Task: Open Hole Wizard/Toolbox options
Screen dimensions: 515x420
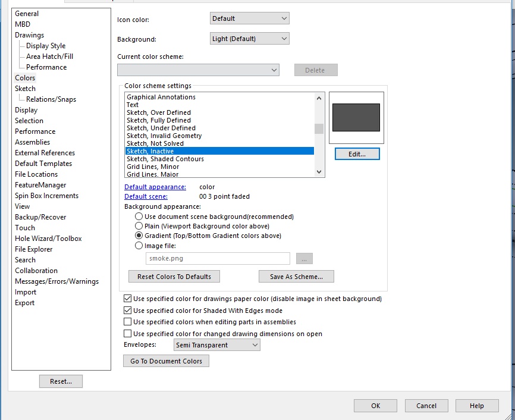Action: pyautogui.click(x=48, y=239)
